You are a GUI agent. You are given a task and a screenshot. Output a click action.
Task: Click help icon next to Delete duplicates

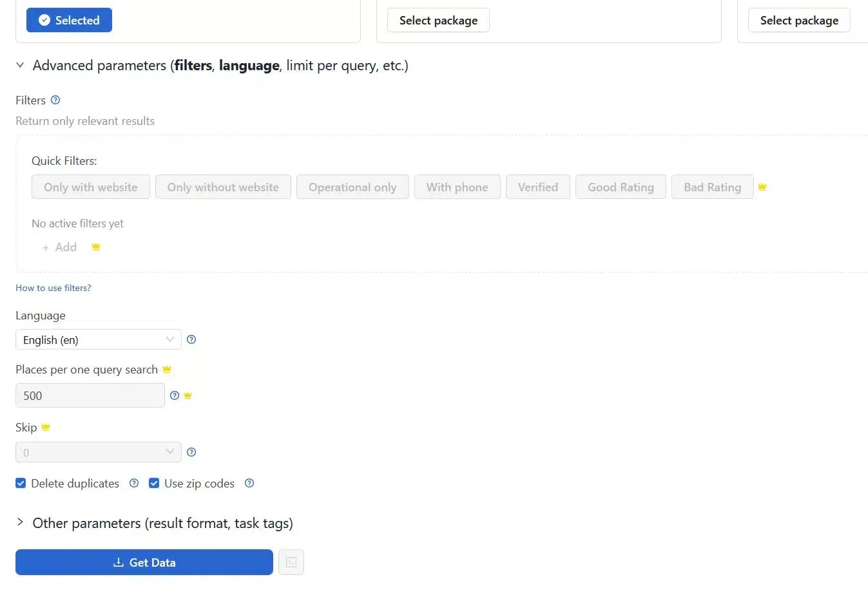point(134,483)
